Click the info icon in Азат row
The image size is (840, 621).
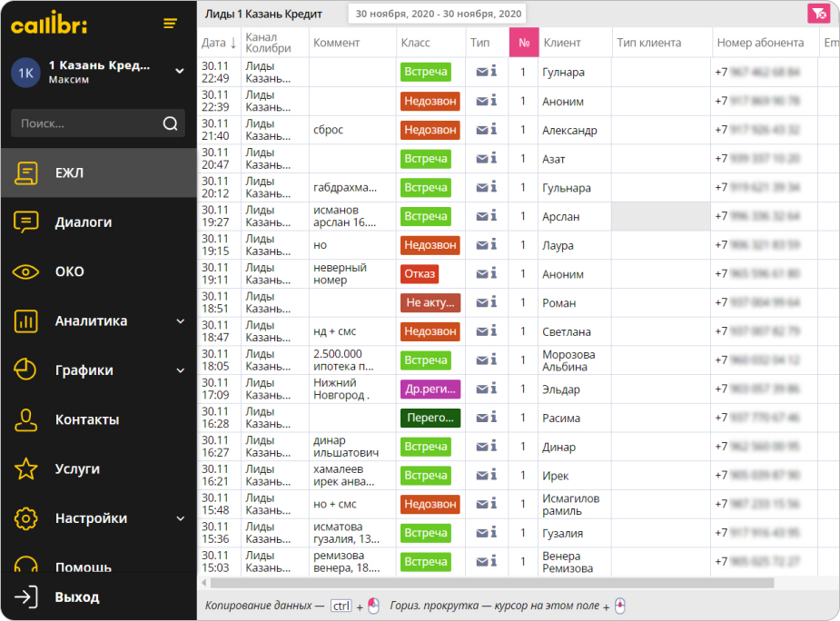[x=493, y=158]
